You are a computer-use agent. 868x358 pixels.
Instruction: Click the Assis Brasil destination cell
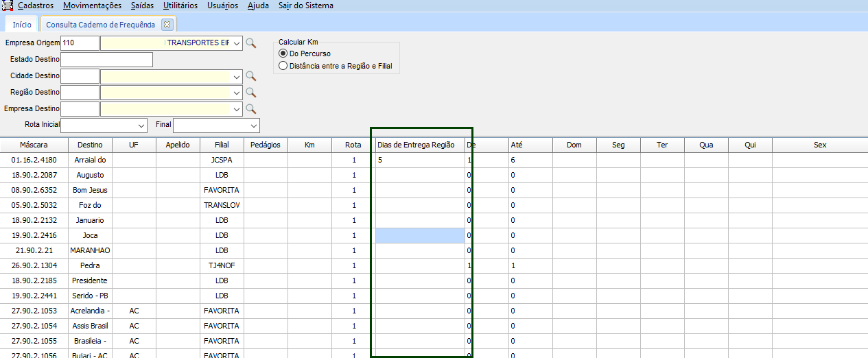(90, 326)
